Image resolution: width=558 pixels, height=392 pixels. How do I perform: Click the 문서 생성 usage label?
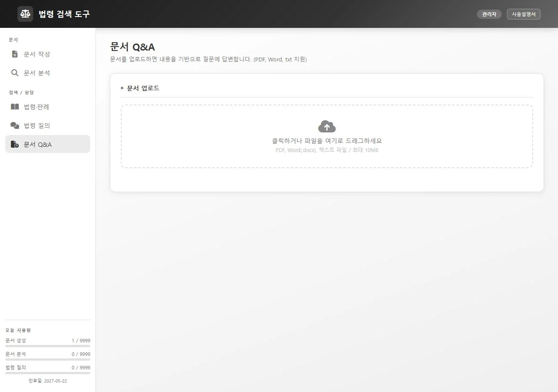pyautogui.click(x=16, y=341)
